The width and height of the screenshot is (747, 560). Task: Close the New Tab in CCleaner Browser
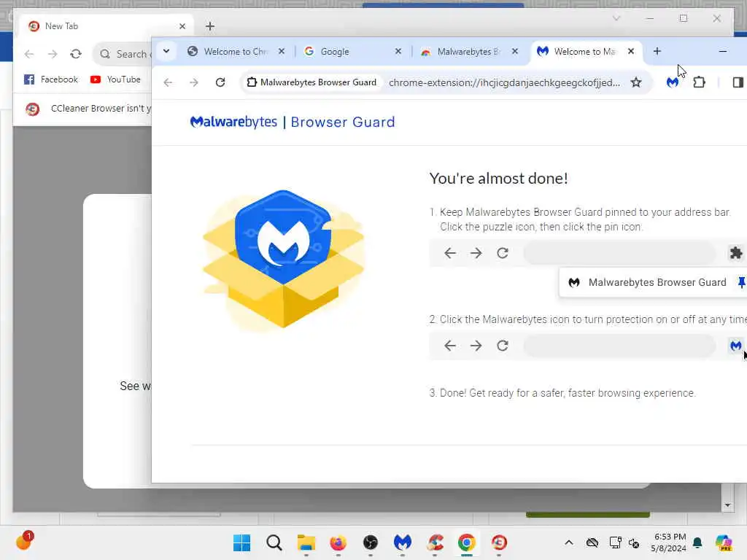click(x=182, y=26)
